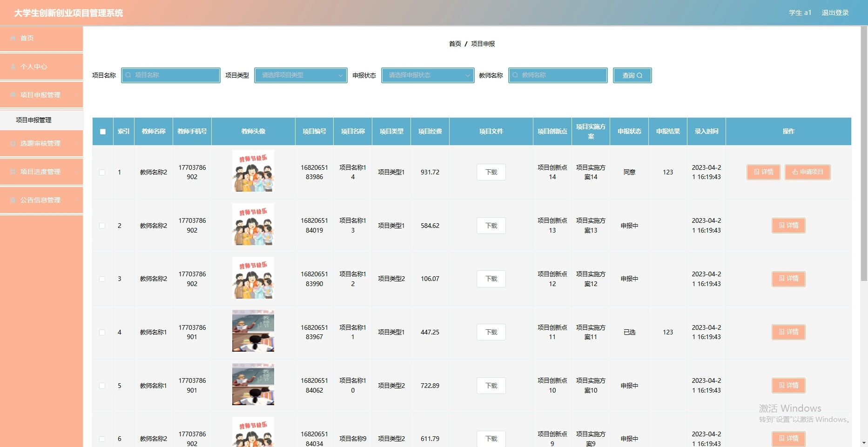Open 详情 for the 项目名称13 row
This screenshot has height=447, width=868.
788,226
